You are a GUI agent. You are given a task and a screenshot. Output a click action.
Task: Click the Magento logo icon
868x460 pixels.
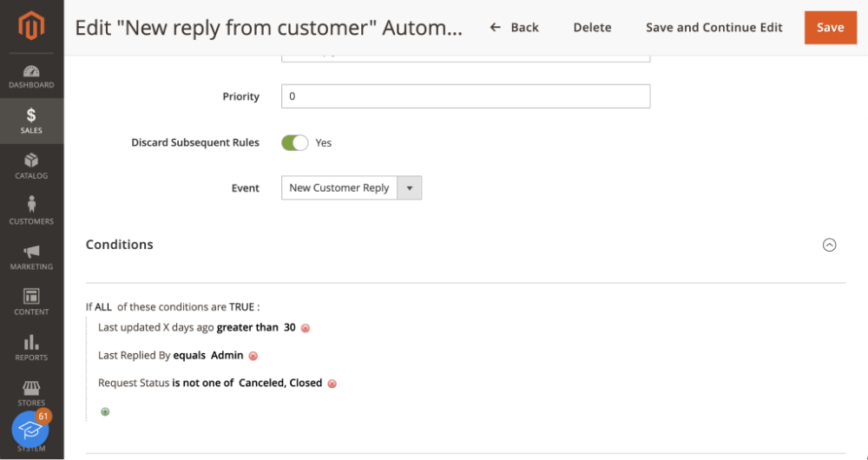coord(31,25)
